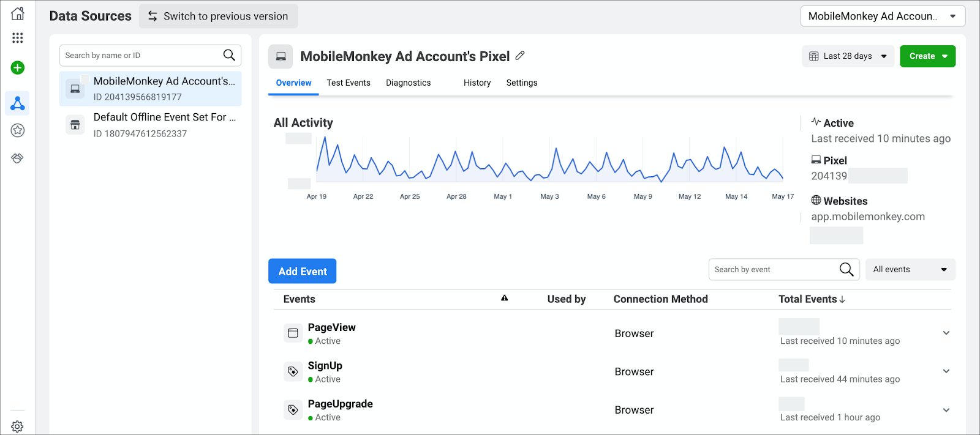This screenshot has height=435, width=980.
Task: Edit pixel name with pencil icon
Action: pyautogui.click(x=520, y=56)
